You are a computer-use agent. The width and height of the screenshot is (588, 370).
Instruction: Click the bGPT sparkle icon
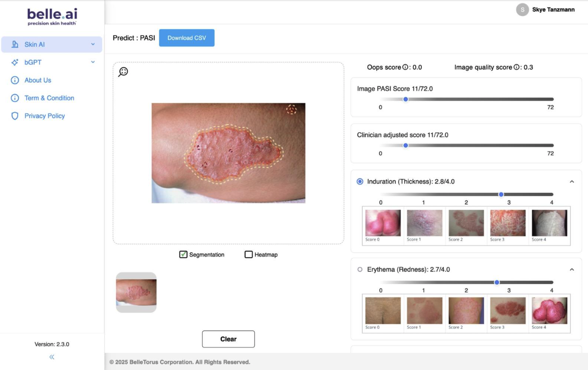click(x=15, y=62)
